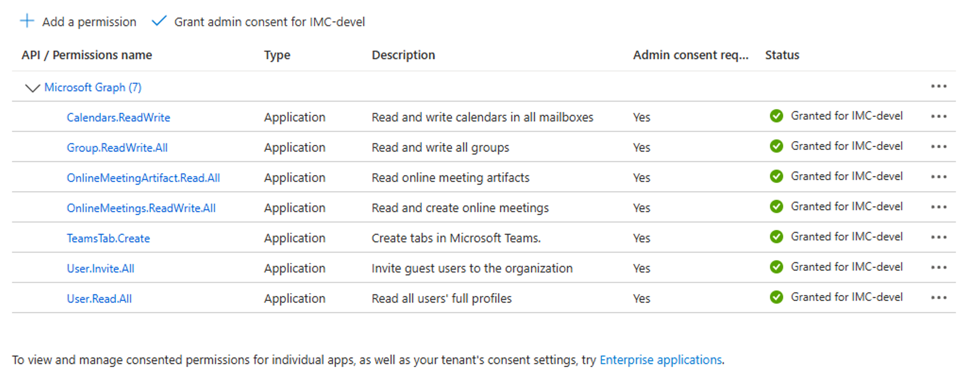Open the ellipsis menu for Group.ReadWrite.All row
980x391 pixels.
click(938, 147)
